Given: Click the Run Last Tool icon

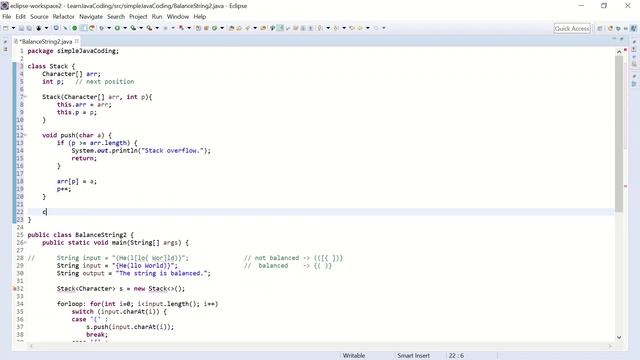Looking at the screenshot, I should pos(133,28).
